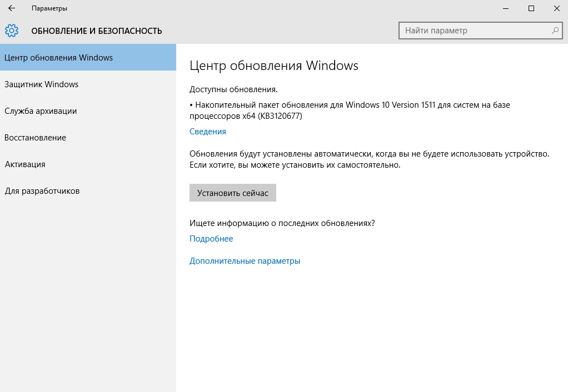Click the search magnifier icon
The width and height of the screenshot is (568, 392).
(x=555, y=31)
